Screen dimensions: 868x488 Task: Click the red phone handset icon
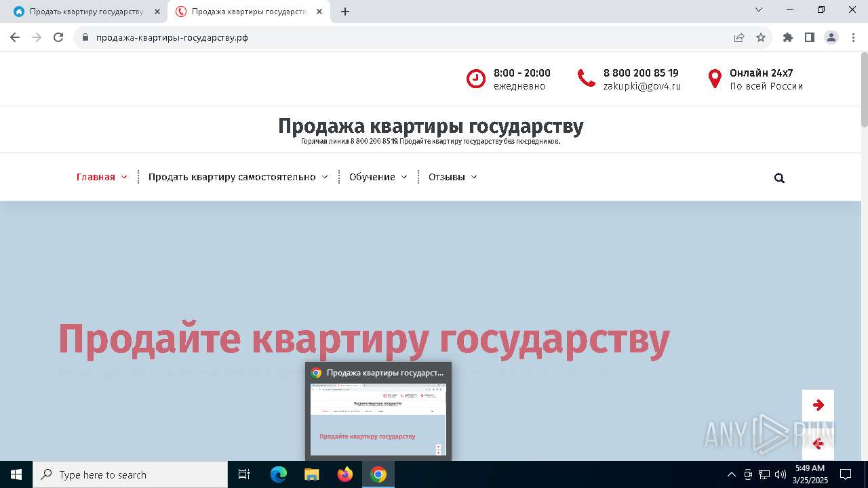[587, 79]
